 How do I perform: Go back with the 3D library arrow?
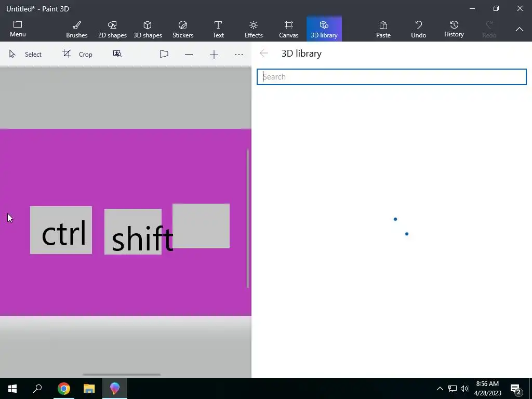point(263,54)
